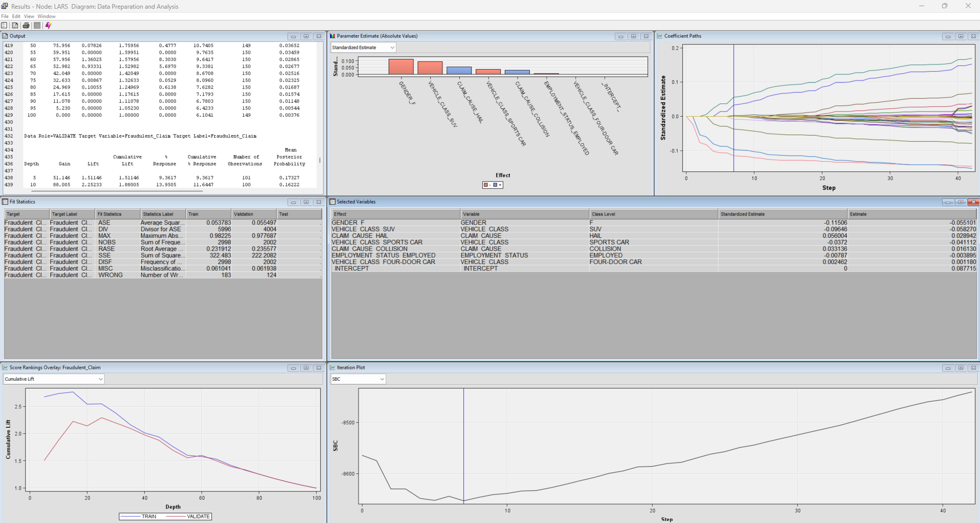Screen dimensions: 980x523
Task: Select the WRONG row in Fit Statistics
Action: [163, 275]
